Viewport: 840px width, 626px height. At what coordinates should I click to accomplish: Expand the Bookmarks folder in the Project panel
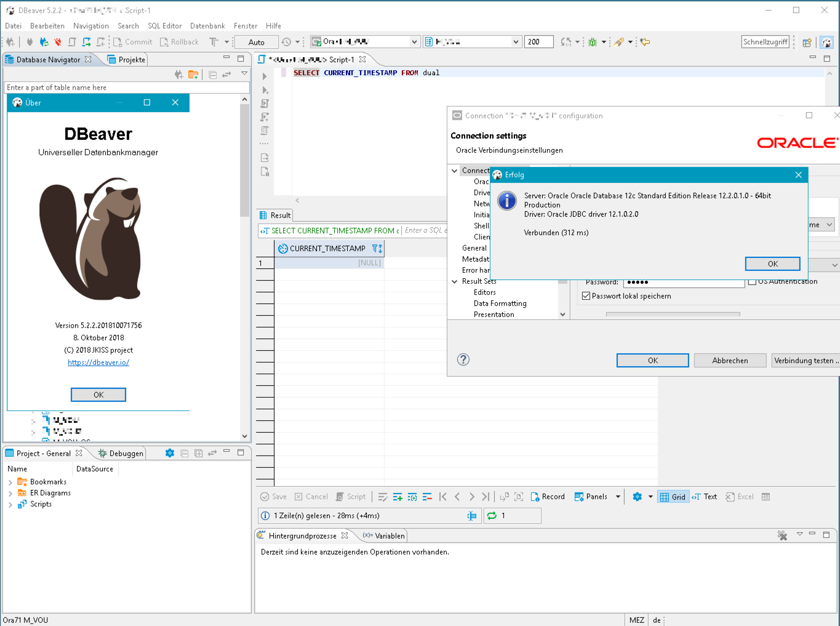pos(10,482)
